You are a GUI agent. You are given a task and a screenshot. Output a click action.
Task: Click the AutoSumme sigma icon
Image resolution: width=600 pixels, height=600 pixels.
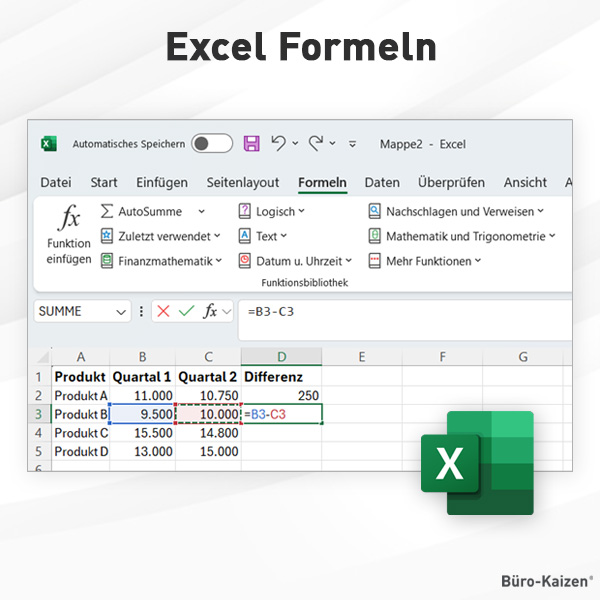(x=107, y=211)
